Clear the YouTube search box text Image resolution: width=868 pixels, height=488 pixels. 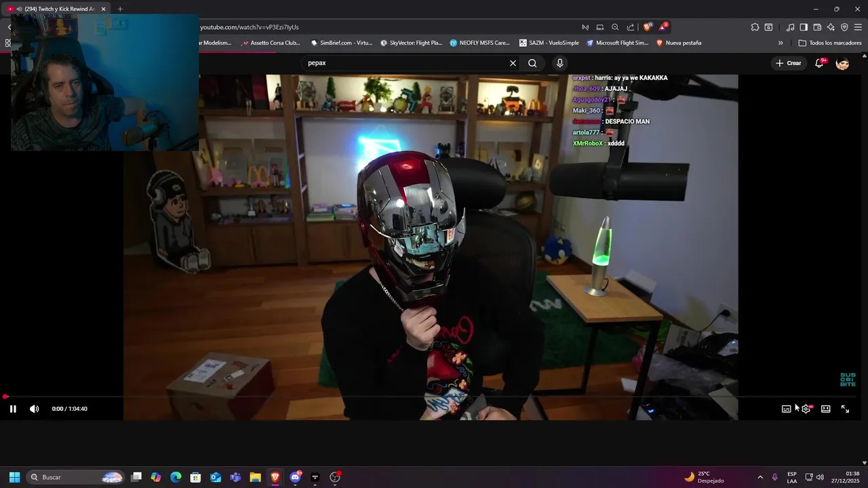click(513, 63)
